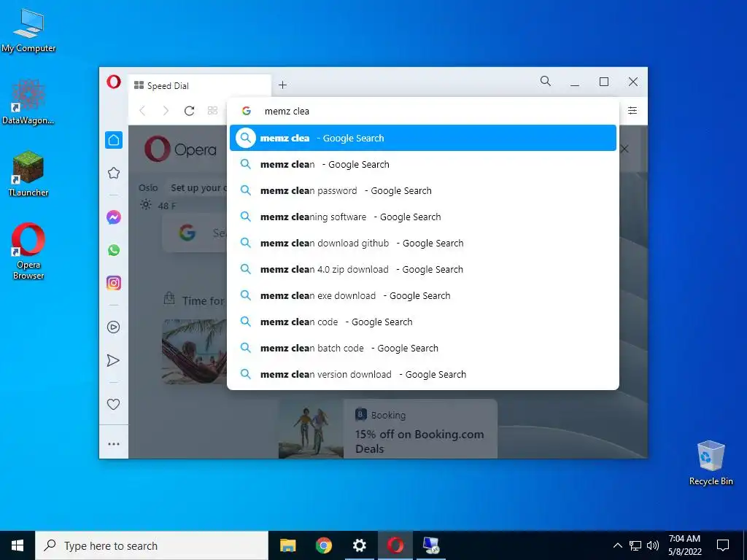
Task: Open the Player icon in sidebar
Action: coord(113,327)
